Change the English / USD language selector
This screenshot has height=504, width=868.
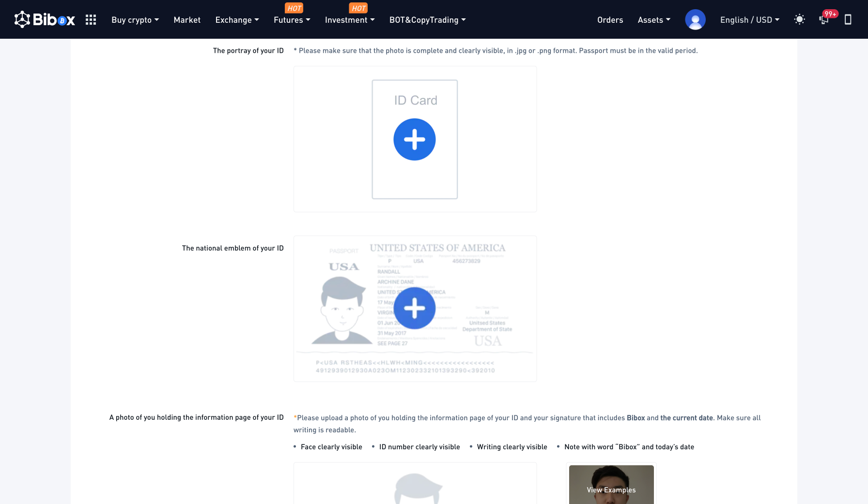pos(749,20)
